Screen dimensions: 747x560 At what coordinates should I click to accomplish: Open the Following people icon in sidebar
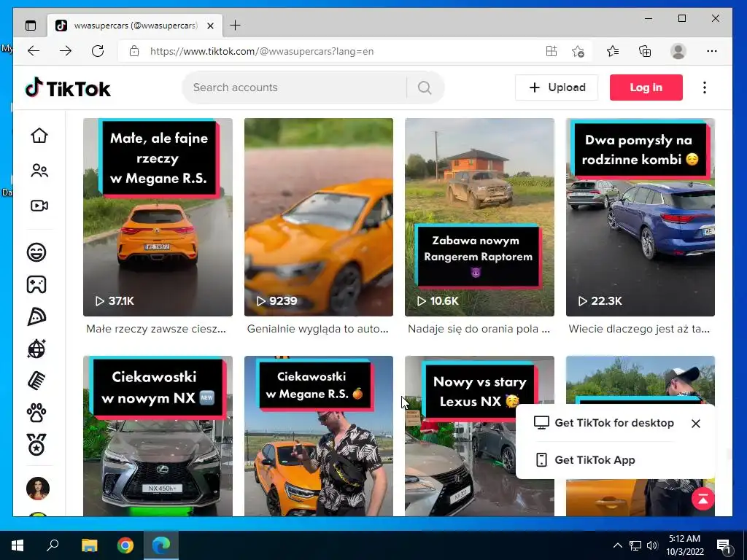[x=39, y=171]
